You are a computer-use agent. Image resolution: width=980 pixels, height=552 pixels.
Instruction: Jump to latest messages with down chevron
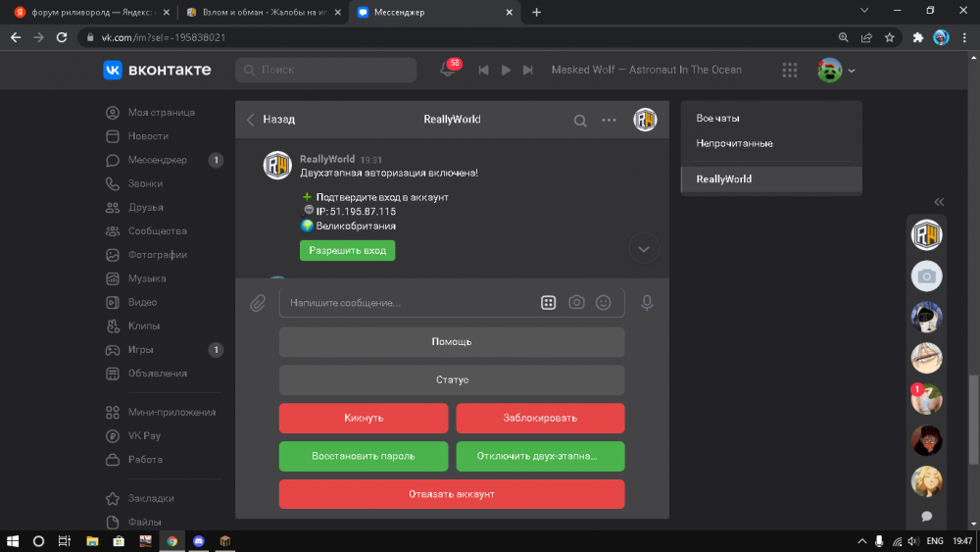[644, 249]
